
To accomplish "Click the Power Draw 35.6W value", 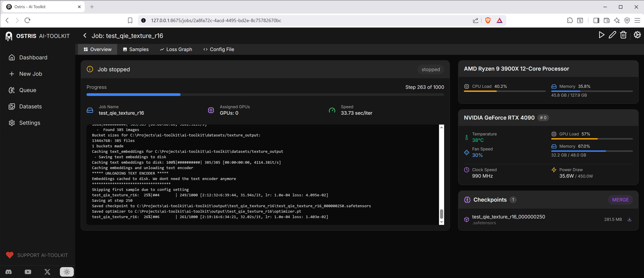I will pos(567,176).
